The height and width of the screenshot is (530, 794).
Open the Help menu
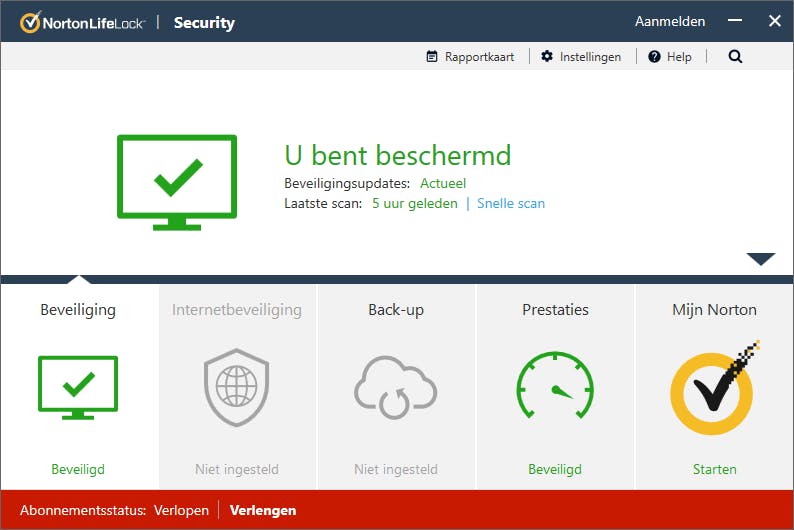tap(670, 57)
